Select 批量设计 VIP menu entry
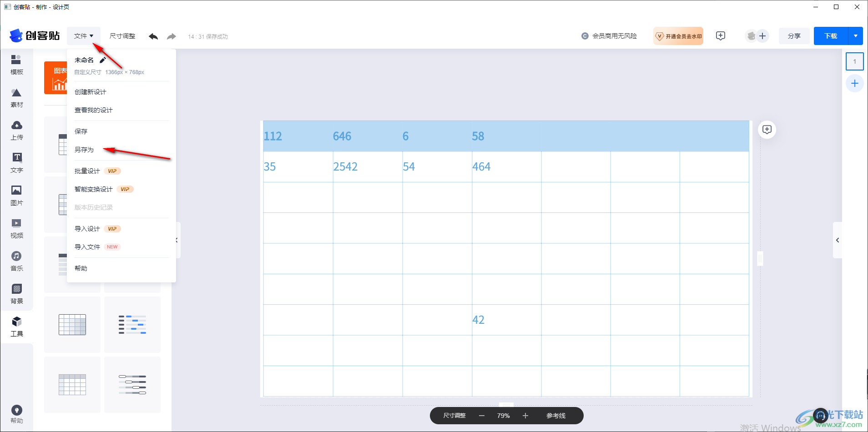Screen dimensions: 868x432 97,171
